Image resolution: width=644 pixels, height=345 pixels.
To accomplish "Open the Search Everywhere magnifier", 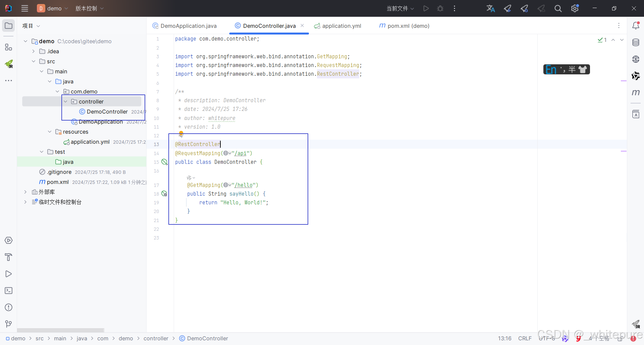I will [558, 8].
